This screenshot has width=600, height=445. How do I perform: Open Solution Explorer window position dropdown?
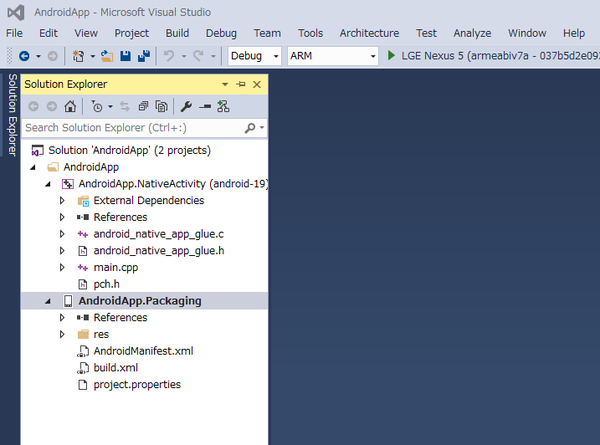coord(225,84)
